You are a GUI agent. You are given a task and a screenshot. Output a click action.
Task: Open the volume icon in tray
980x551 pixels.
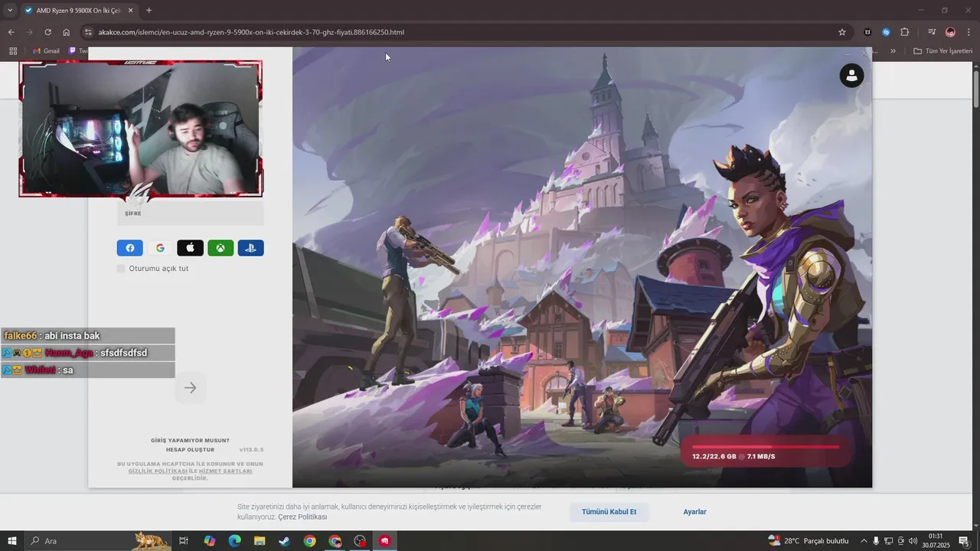click(x=913, y=541)
